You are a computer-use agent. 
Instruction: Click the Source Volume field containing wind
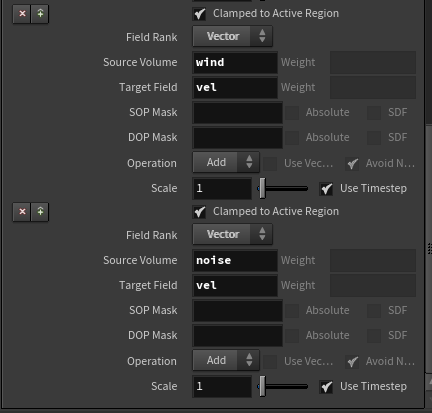235,62
